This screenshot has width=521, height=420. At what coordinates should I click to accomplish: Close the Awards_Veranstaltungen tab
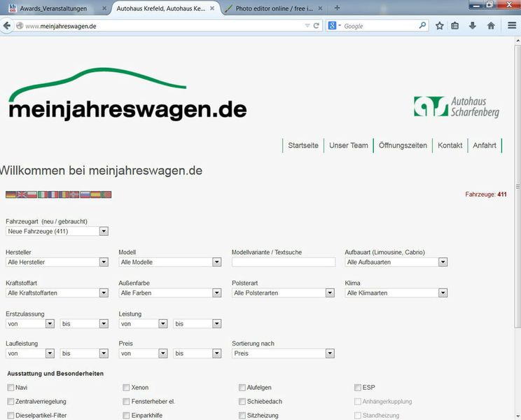click(x=104, y=8)
